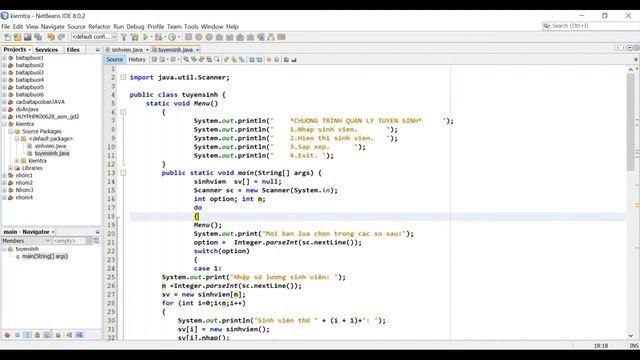Click code line 18 opening brace

196,216
